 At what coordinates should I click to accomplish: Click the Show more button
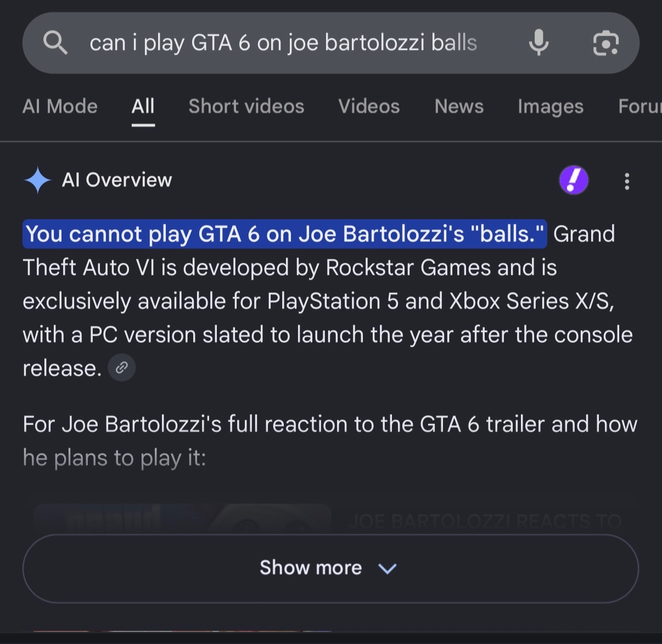point(330,568)
